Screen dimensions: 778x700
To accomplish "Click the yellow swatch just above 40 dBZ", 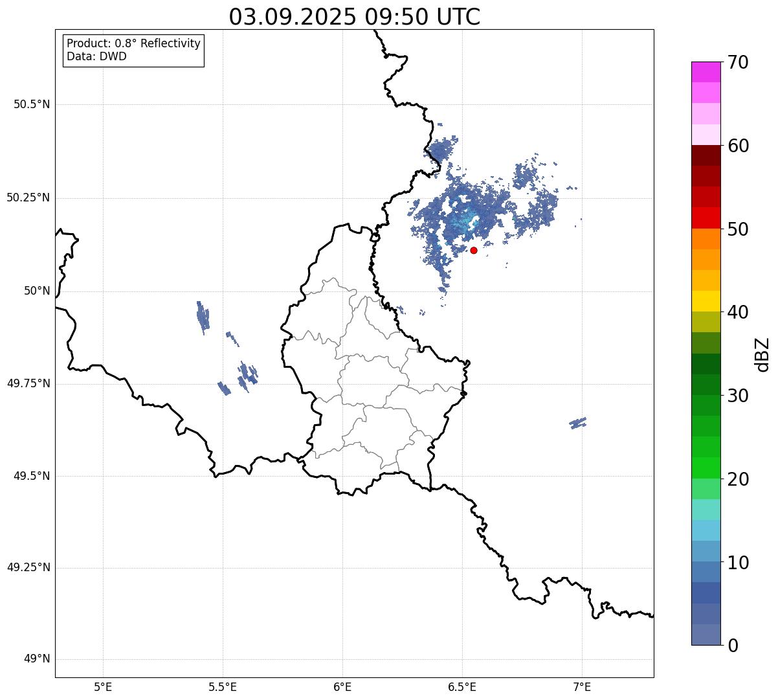I will tap(706, 301).
